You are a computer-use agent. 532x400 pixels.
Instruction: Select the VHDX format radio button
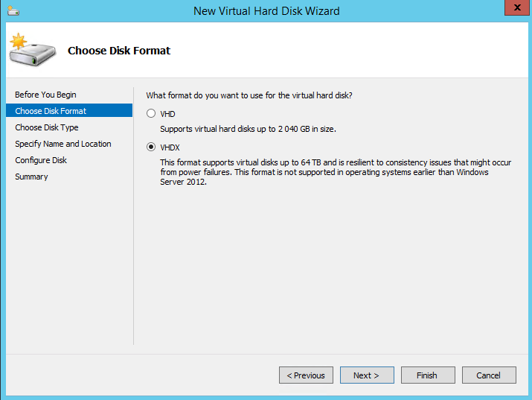coord(151,147)
